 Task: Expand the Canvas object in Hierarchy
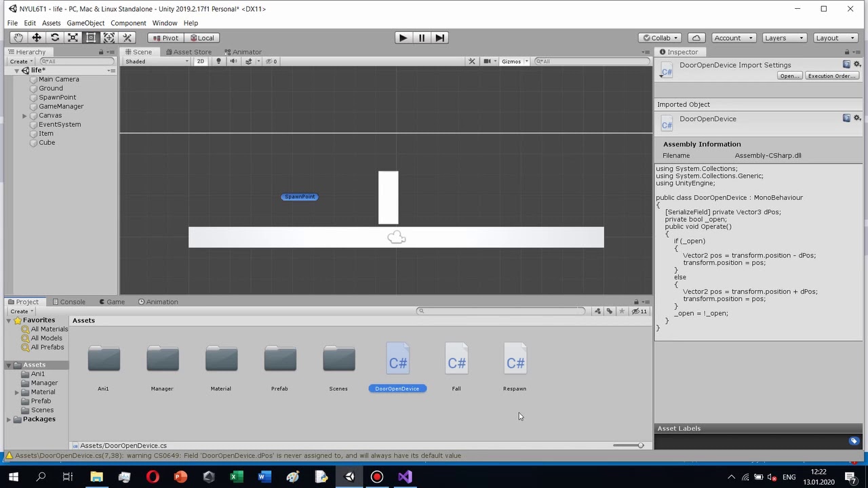click(24, 116)
